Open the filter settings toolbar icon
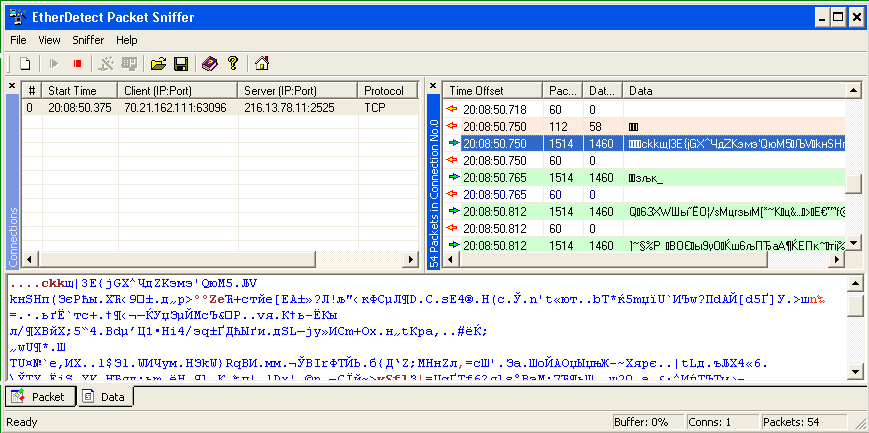This screenshot has width=869, height=433. pos(106,64)
